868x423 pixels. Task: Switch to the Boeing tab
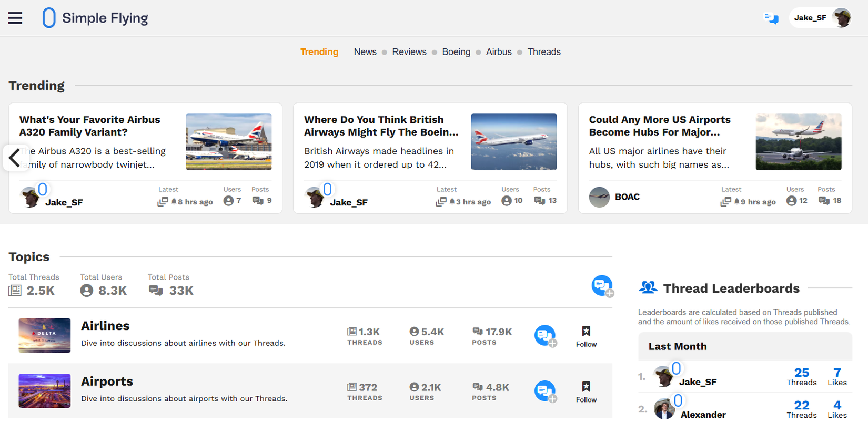click(x=456, y=52)
